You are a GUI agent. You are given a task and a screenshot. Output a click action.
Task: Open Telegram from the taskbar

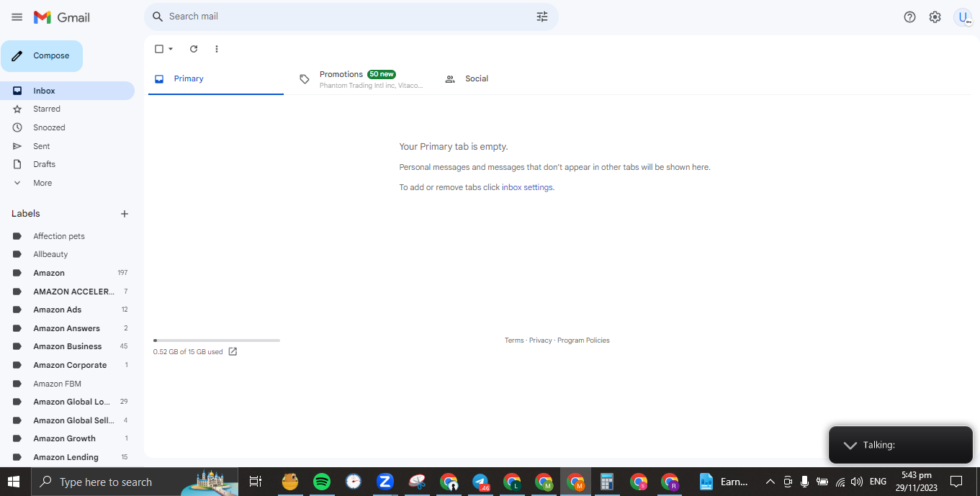coord(480,482)
